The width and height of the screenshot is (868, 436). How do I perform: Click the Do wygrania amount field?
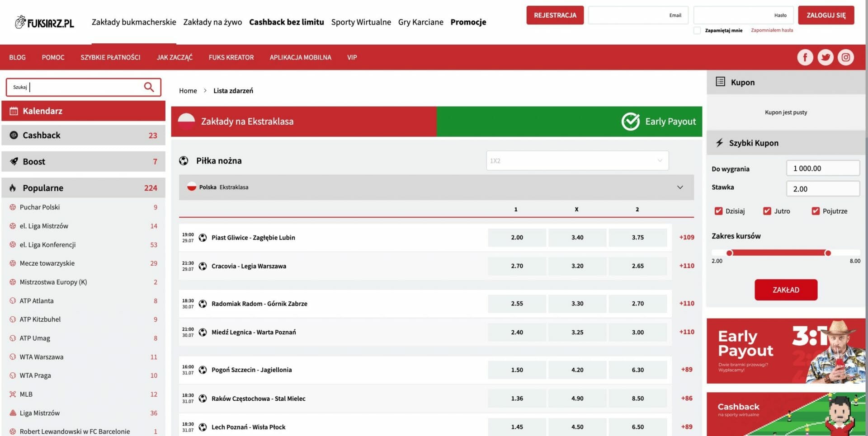(x=823, y=168)
